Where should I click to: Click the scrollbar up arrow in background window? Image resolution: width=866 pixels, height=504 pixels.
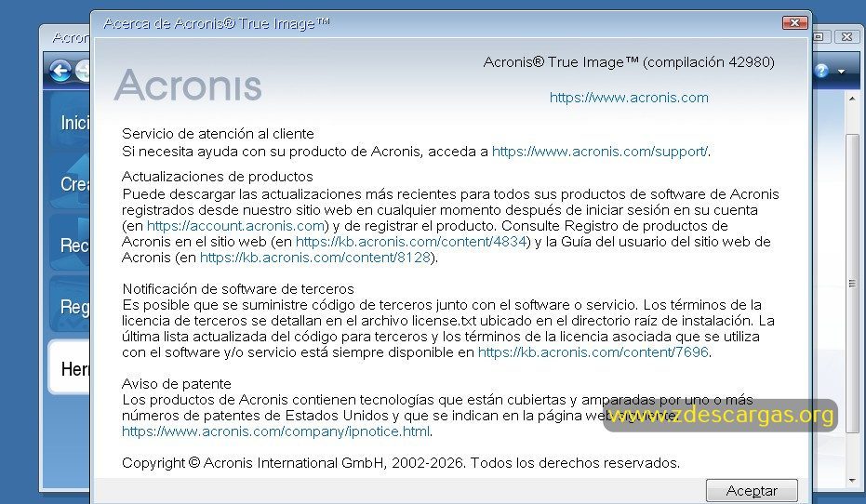tap(852, 99)
